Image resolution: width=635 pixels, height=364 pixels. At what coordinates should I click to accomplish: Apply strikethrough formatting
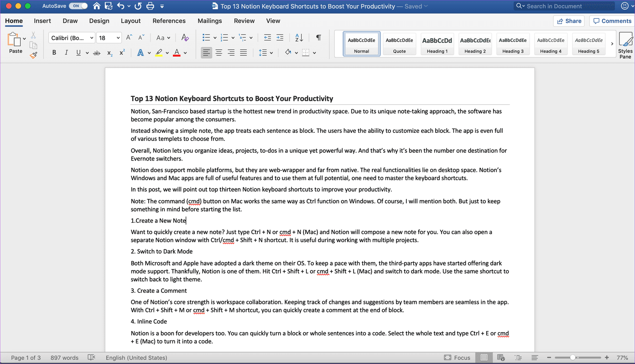[x=96, y=53]
